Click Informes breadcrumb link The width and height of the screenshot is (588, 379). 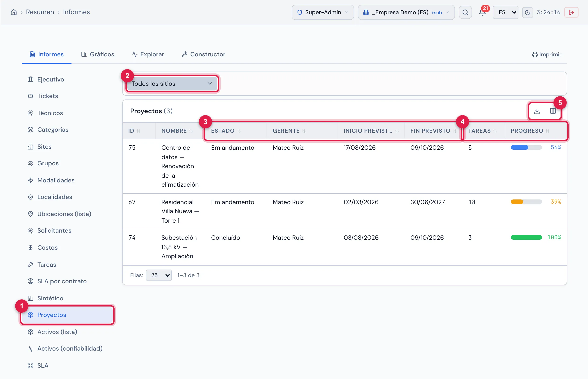tap(76, 12)
